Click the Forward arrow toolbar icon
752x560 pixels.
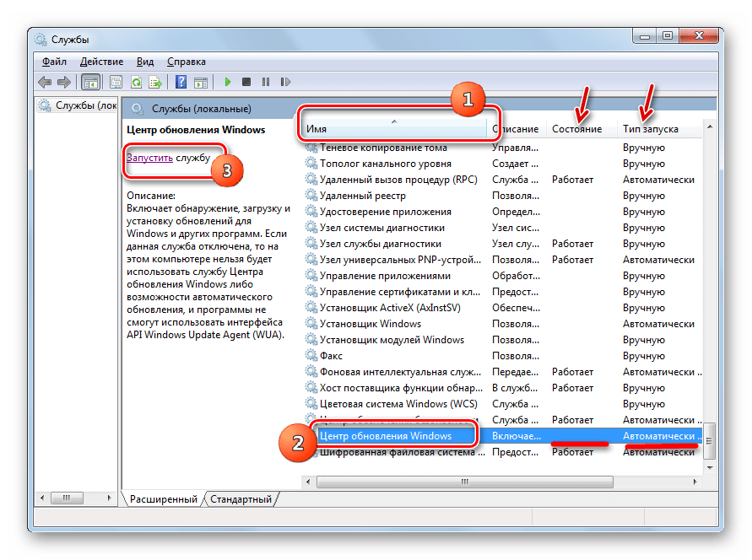tap(65, 83)
